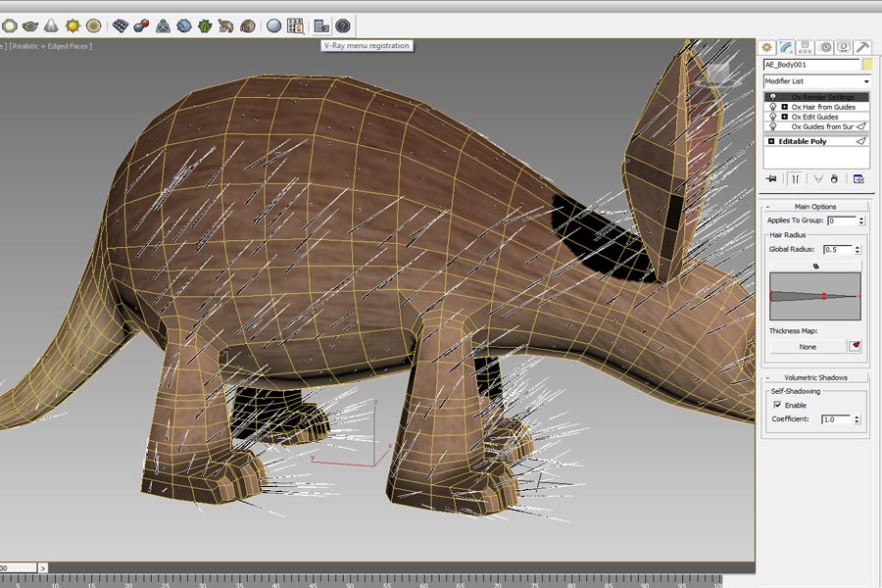The height and width of the screenshot is (588, 882).
Task: Expand the Editable Poly stack entry
Action: click(771, 141)
